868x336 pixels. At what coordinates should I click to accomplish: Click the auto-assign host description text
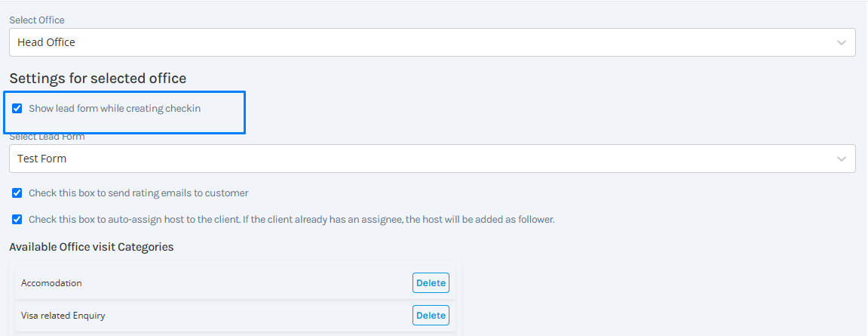tap(292, 219)
